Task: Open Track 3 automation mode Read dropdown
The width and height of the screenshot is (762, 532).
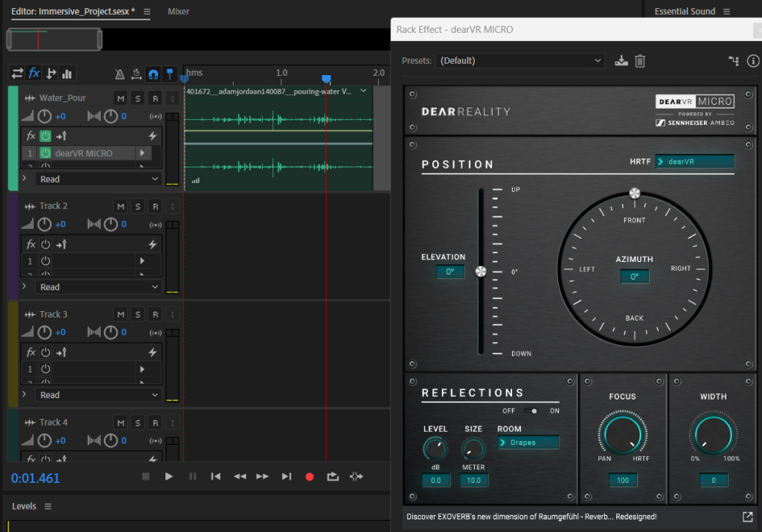Action: 99,395
